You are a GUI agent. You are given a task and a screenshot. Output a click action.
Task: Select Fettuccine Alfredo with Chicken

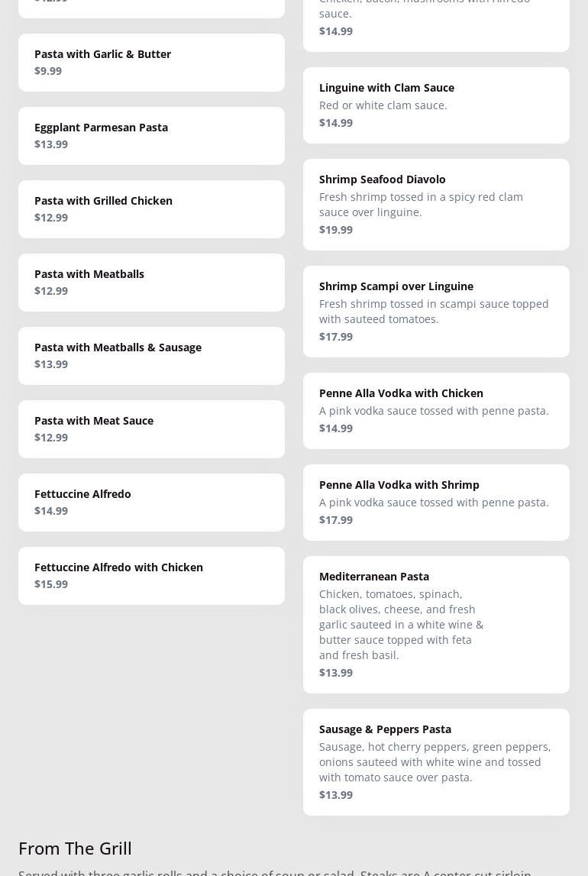[151, 575]
